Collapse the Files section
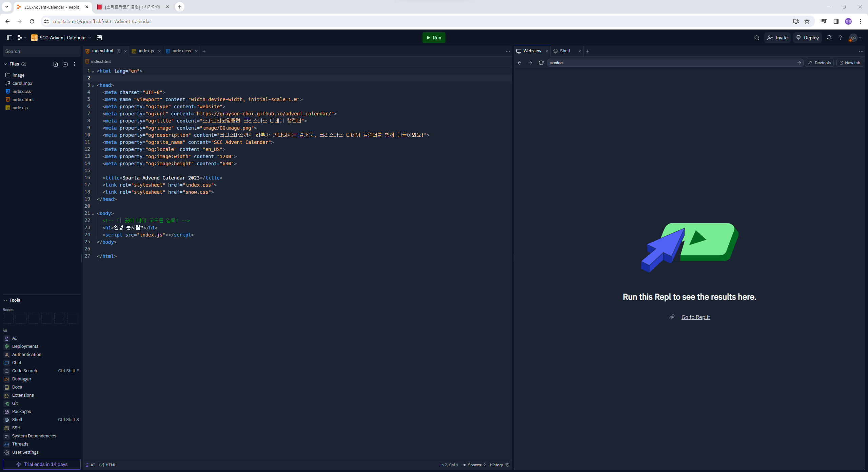The width and height of the screenshot is (868, 472). [x=5, y=64]
